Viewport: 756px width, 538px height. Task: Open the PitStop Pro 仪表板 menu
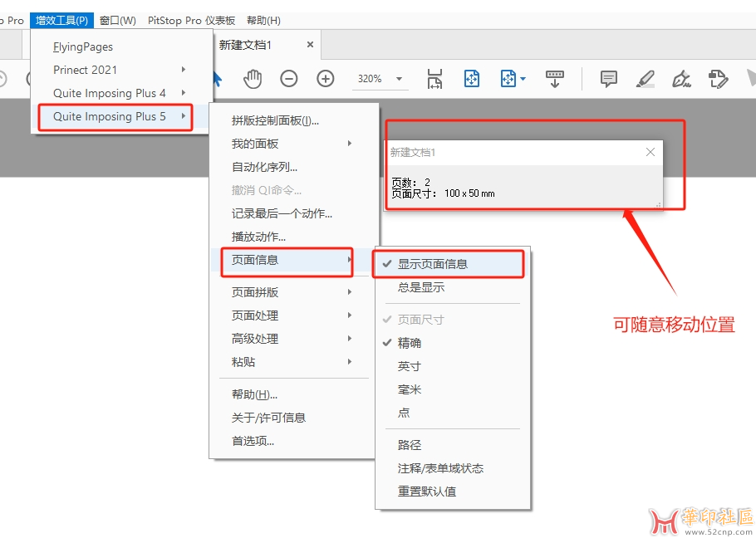click(191, 20)
